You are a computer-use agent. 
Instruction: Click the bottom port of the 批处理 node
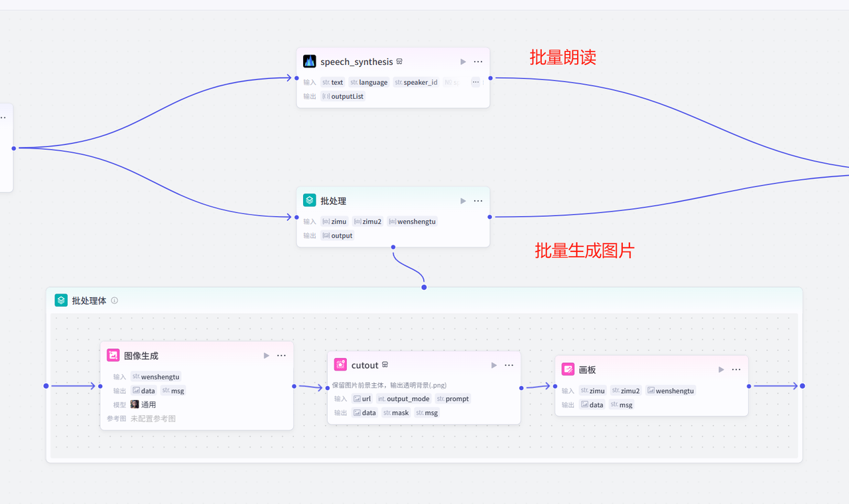pos(393,247)
